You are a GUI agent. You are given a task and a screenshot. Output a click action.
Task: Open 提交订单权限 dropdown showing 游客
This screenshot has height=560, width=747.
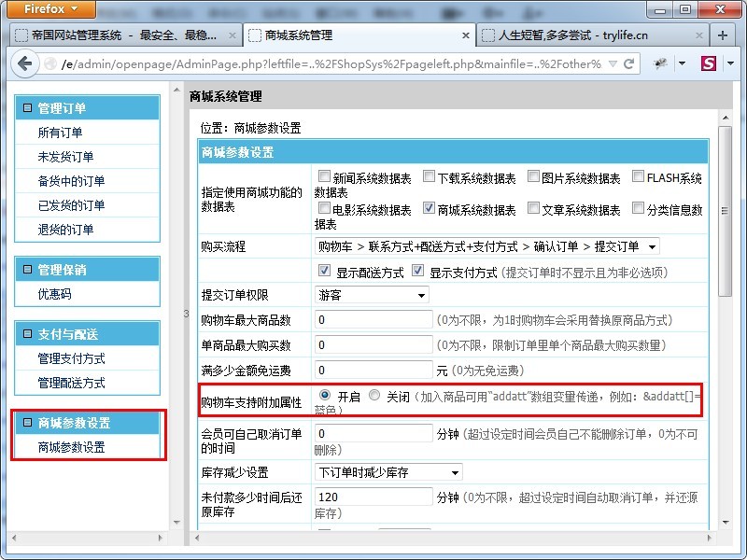pos(372,295)
